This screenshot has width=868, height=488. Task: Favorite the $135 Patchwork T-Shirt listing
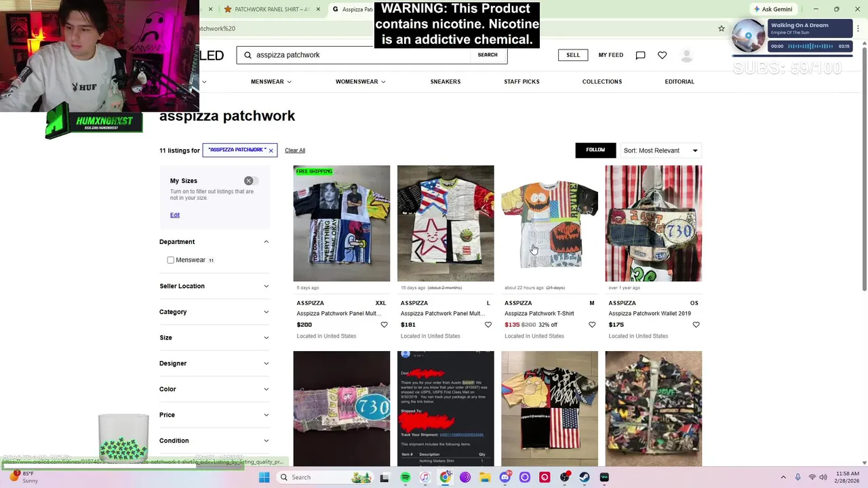(x=592, y=325)
